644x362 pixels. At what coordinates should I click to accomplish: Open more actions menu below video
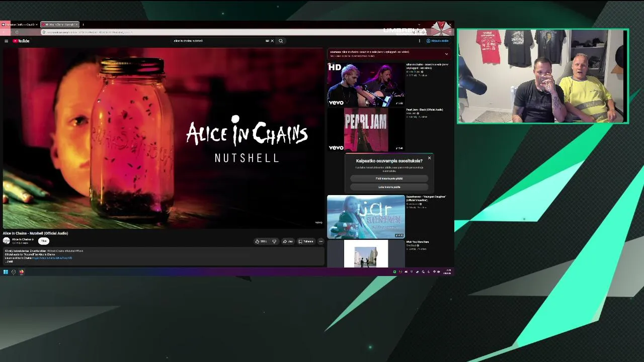coord(320,241)
